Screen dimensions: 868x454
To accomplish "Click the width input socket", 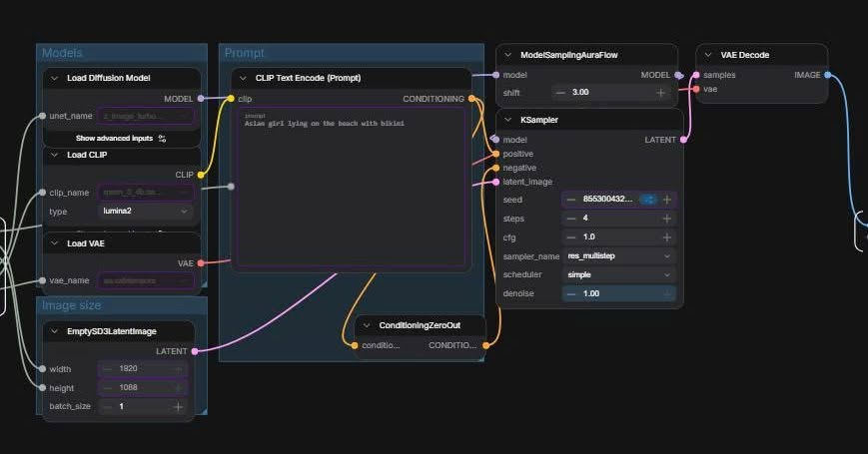I will click(42, 369).
